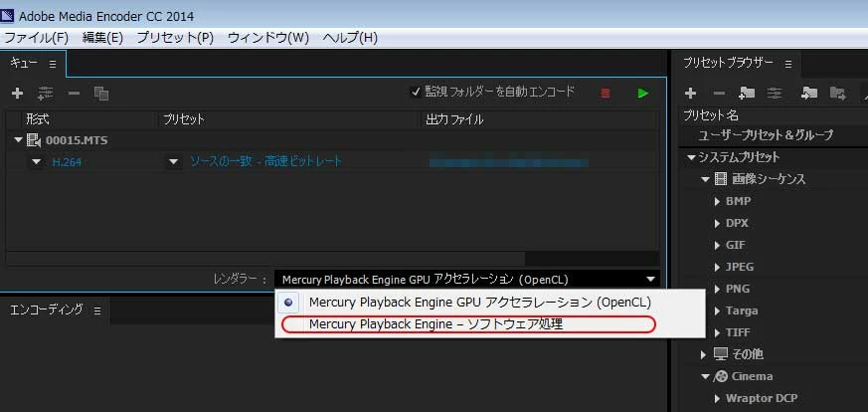
Task: Select Mercury Playback Engine ソフトウェア処理 option
Action: [435, 324]
